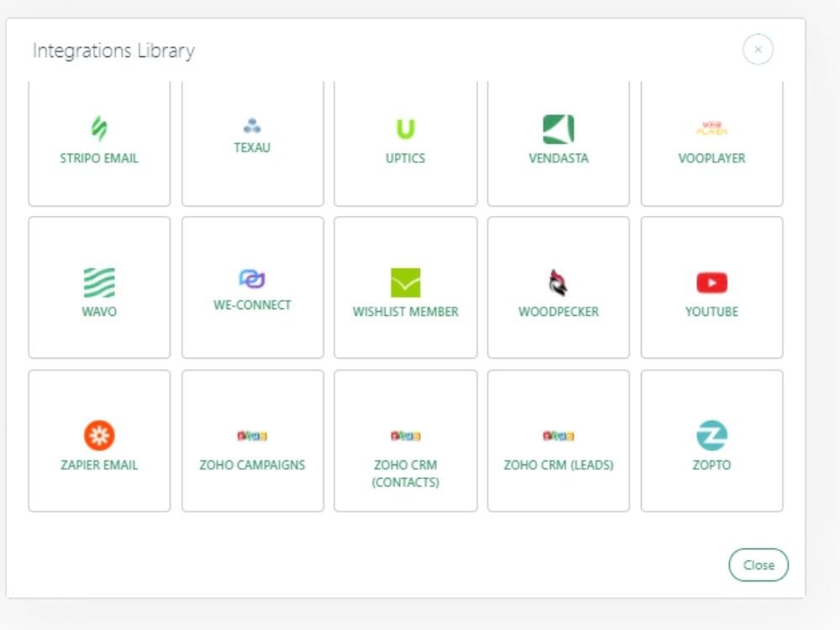Select the WISHLIST MEMBER label text
The image size is (840, 630).
(406, 312)
